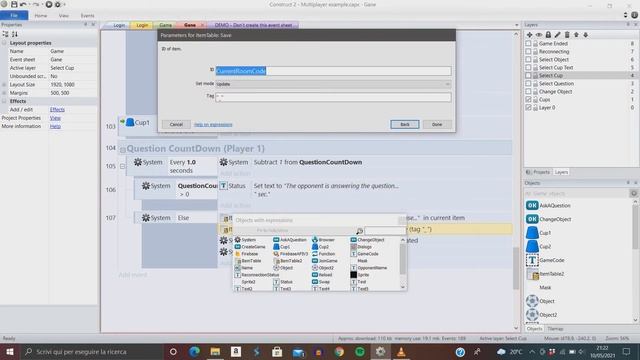
Task: Click the pencil rename layer icon
Action: pyautogui.click(x=558, y=35)
